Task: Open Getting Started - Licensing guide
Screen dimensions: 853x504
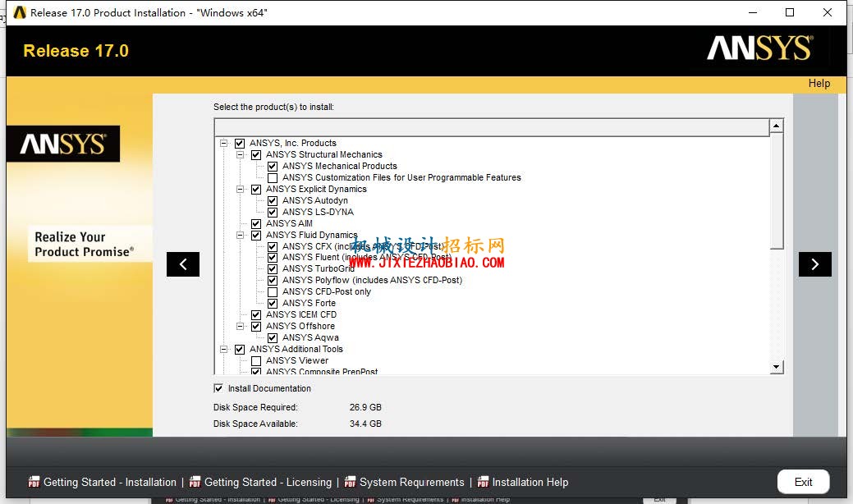Action: 268,483
